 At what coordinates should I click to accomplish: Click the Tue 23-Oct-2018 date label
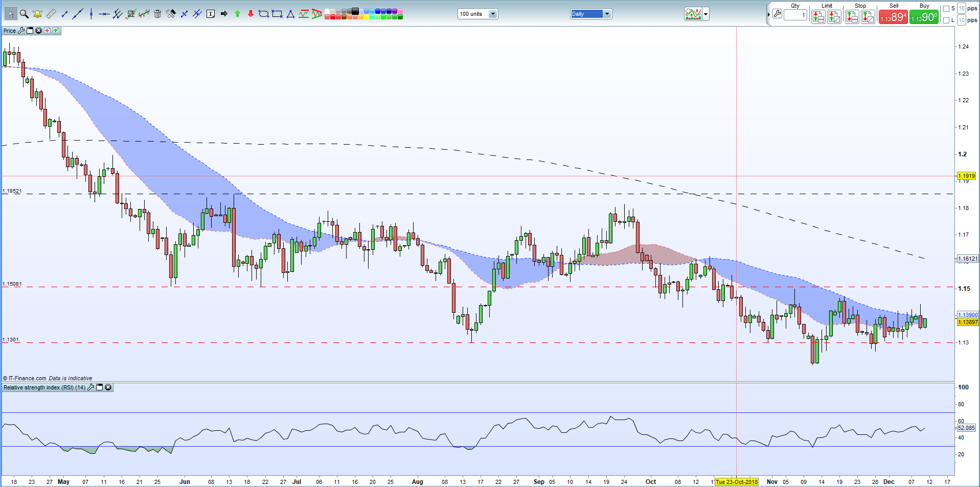737,482
